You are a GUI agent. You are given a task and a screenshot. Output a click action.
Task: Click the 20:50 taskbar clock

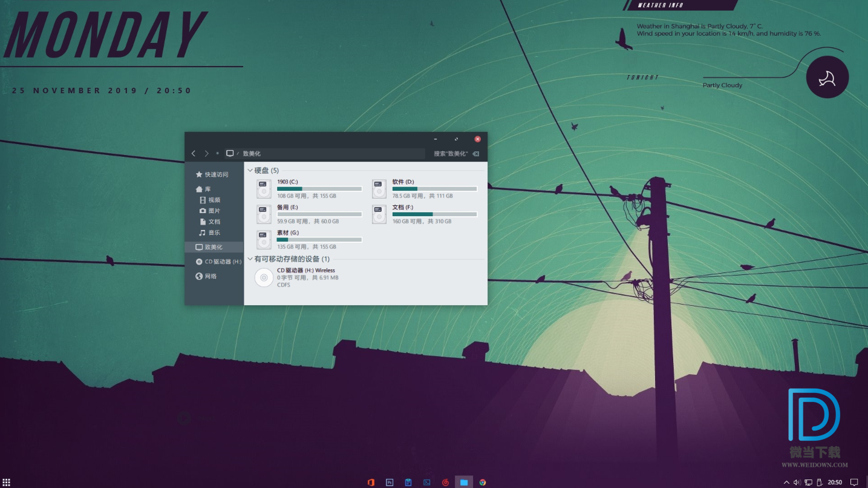[x=835, y=483]
